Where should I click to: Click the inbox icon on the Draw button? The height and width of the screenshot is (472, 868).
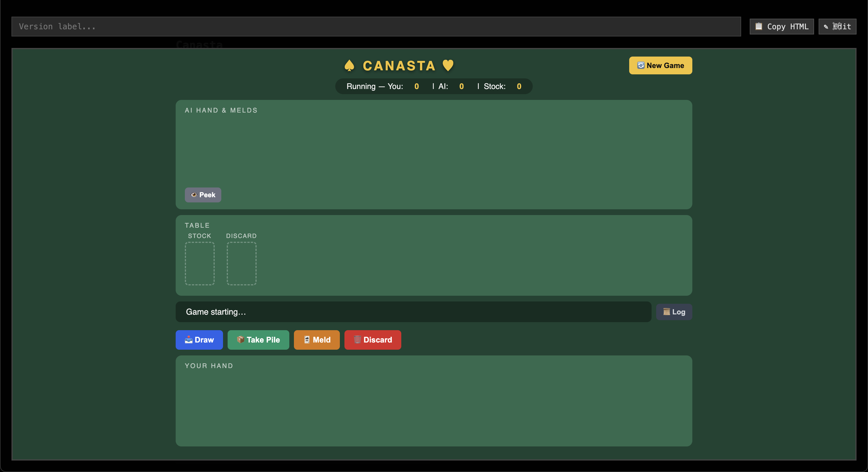188,340
